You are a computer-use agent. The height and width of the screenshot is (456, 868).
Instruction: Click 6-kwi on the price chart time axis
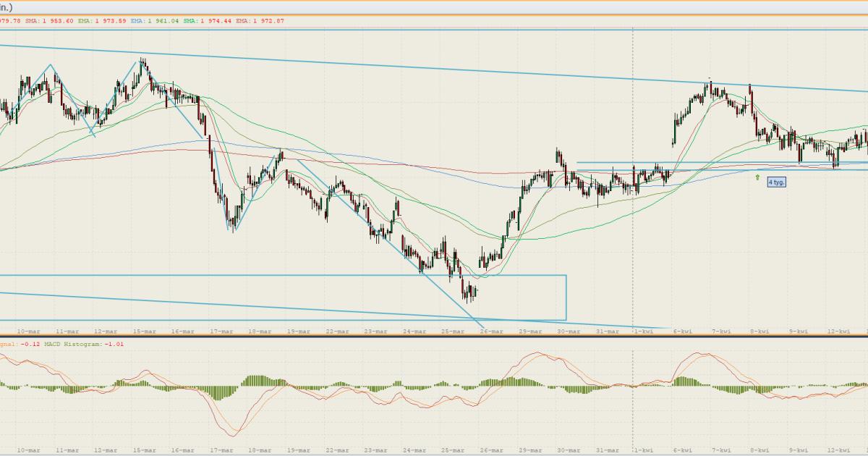pos(682,331)
